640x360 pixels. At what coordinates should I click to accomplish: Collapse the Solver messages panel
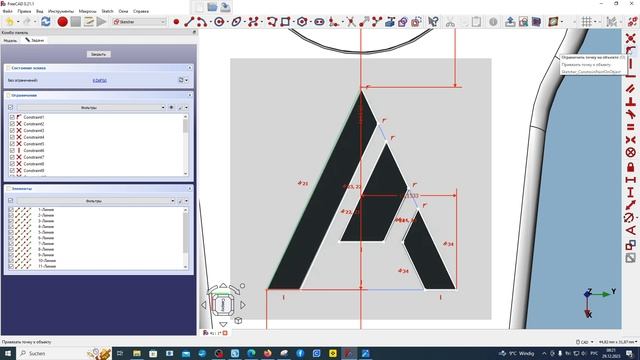189,68
